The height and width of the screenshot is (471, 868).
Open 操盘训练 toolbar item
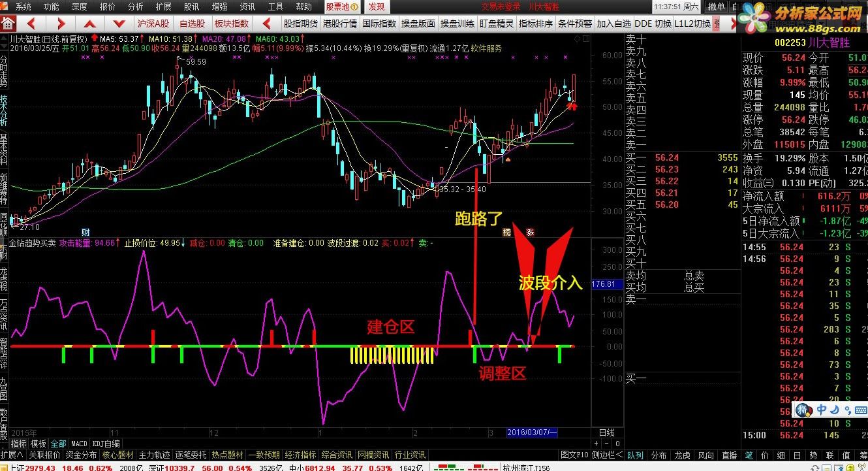click(457, 24)
